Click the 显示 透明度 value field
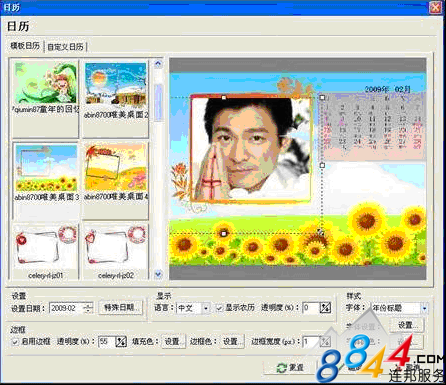Image resolution: width=446 pixels, height=385 pixels. 310,308
